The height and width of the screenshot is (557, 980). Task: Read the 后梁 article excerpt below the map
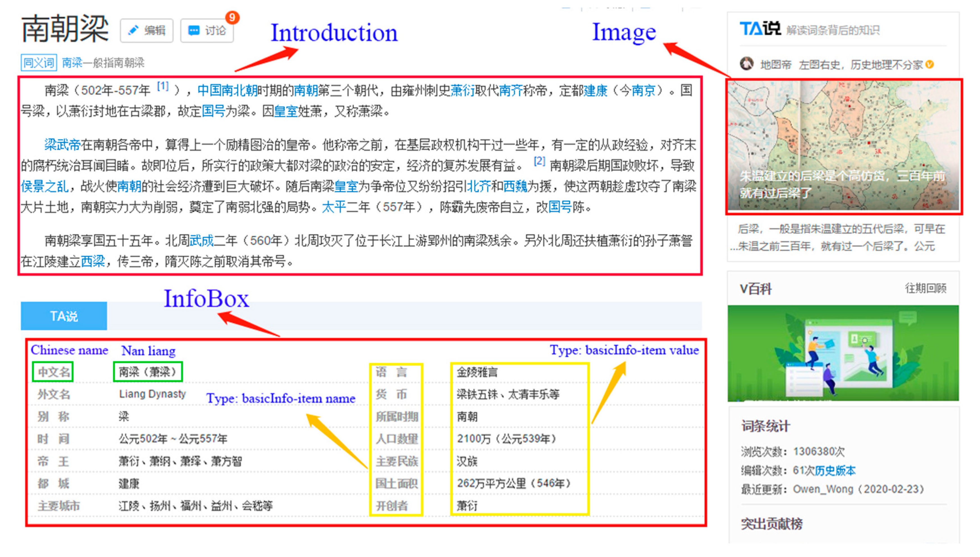(838, 238)
